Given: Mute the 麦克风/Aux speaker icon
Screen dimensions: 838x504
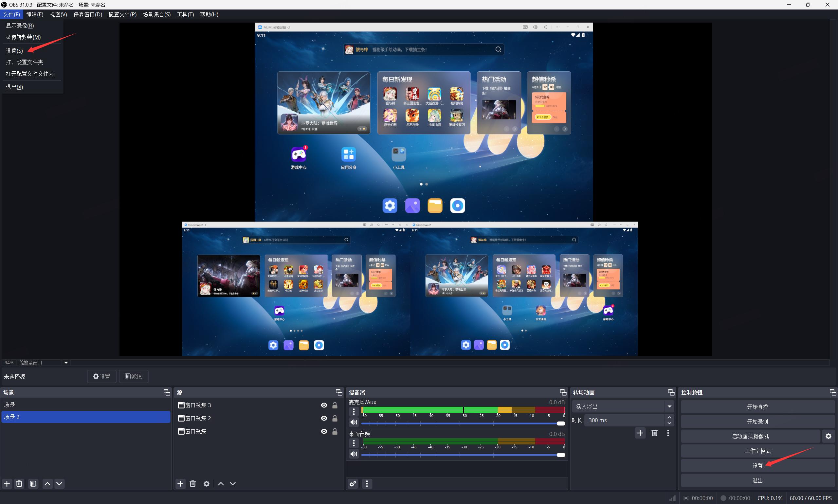Looking at the screenshot, I should 354,422.
